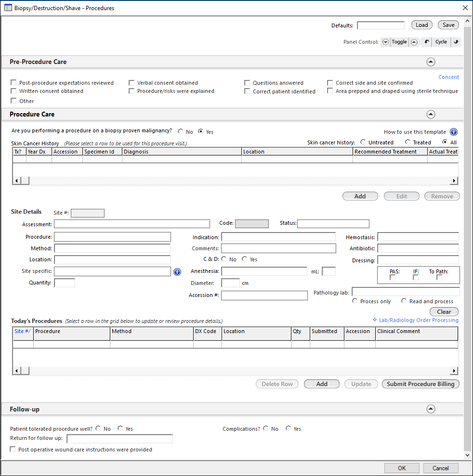Image resolution: width=473 pixels, height=476 pixels.
Task: Collapse the Follow-up panel
Action: [x=431, y=409]
